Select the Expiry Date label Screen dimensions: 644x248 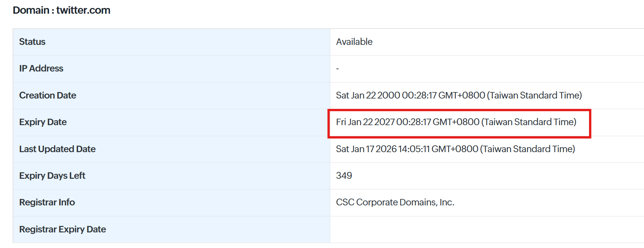pyautogui.click(x=43, y=122)
